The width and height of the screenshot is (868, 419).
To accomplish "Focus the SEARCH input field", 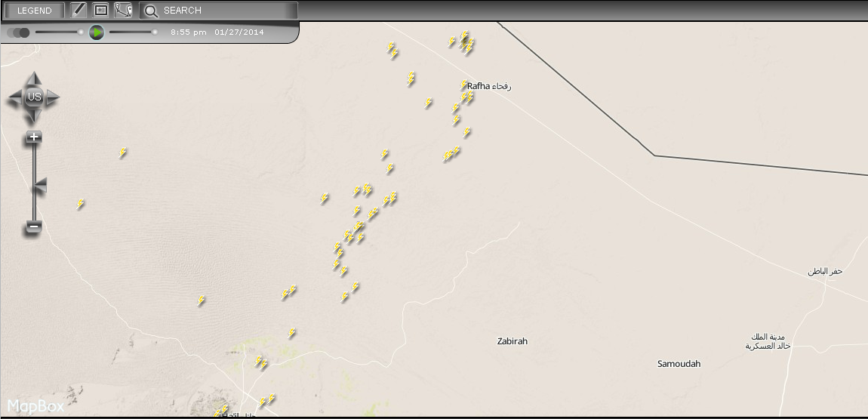I will click(x=219, y=11).
